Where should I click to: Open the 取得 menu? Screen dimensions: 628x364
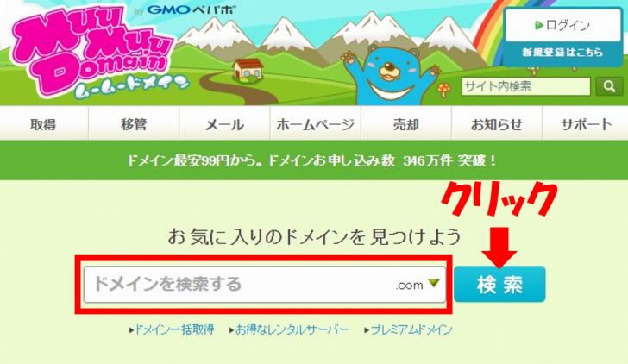click(43, 124)
